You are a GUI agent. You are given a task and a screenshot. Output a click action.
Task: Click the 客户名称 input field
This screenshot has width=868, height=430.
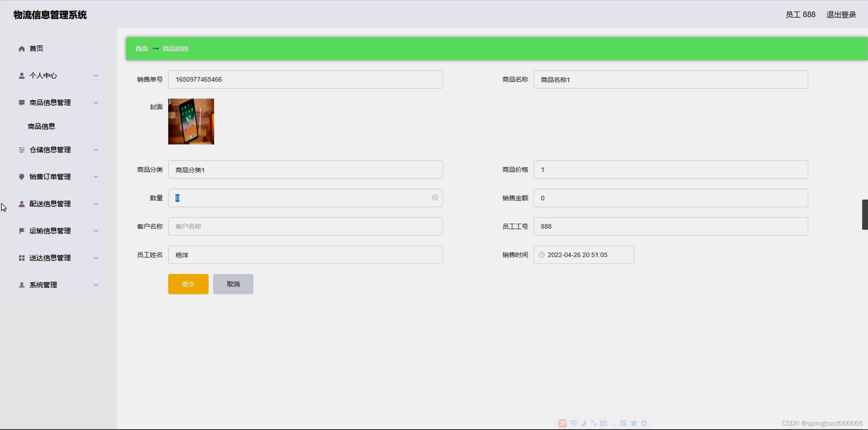point(305,226)
